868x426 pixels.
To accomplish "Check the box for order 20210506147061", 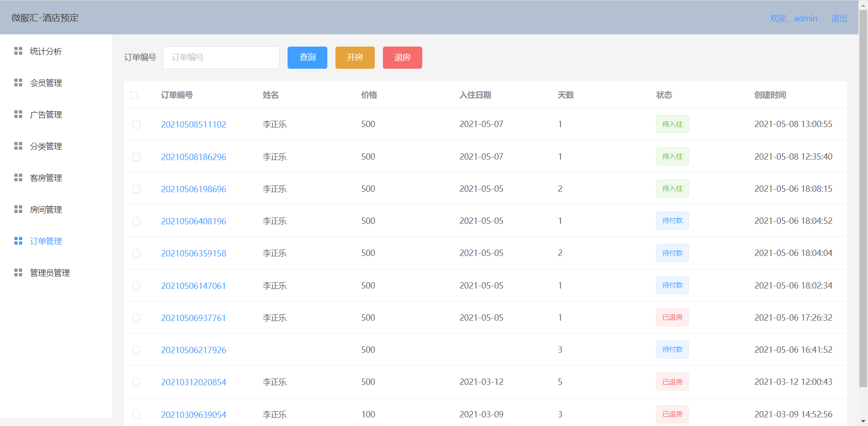I will pos(136,286).
